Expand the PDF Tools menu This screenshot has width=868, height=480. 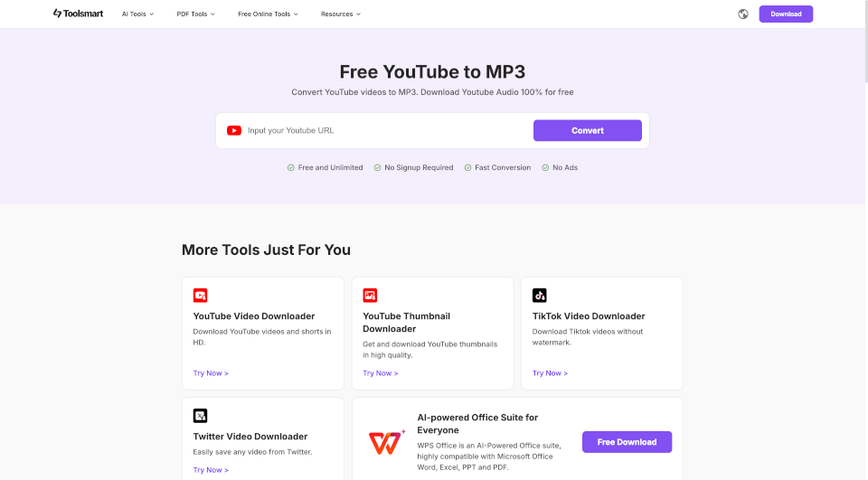196,14
